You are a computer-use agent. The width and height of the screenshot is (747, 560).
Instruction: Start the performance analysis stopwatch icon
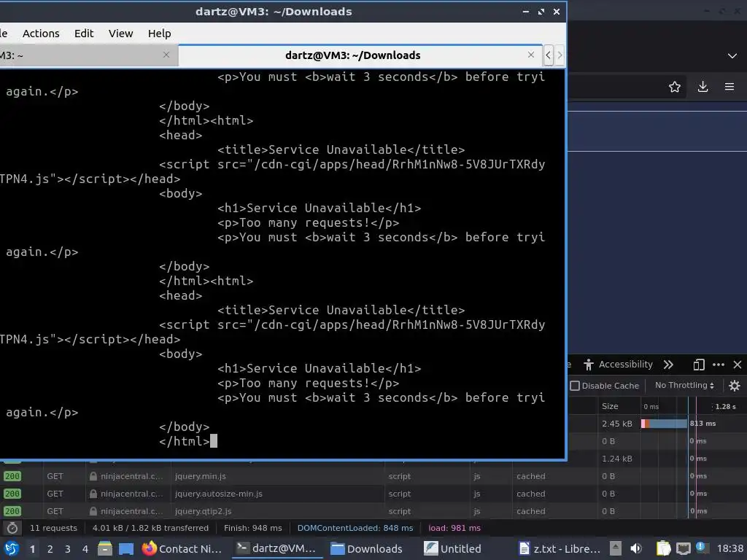click(x=12, y=528)
